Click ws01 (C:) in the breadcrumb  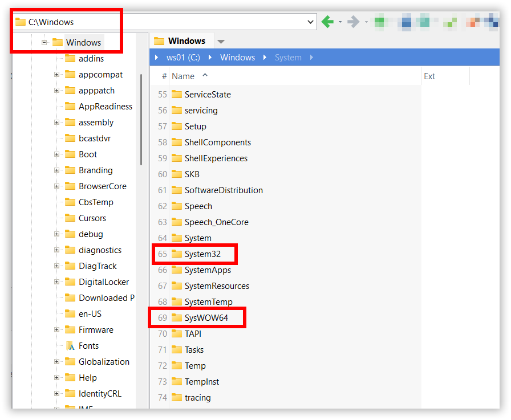(183, 58)
